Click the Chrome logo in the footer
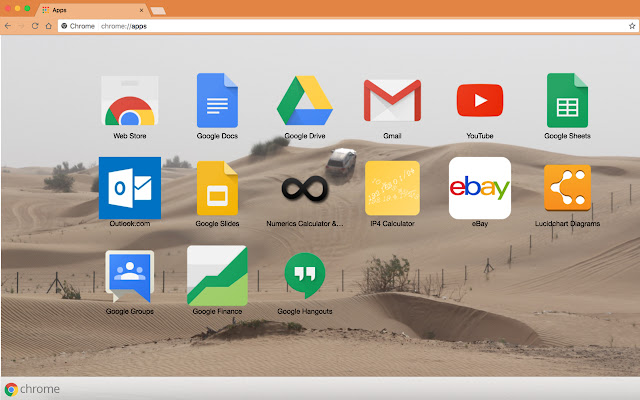This screenshot has height=400, width=640. pos(11,389)
